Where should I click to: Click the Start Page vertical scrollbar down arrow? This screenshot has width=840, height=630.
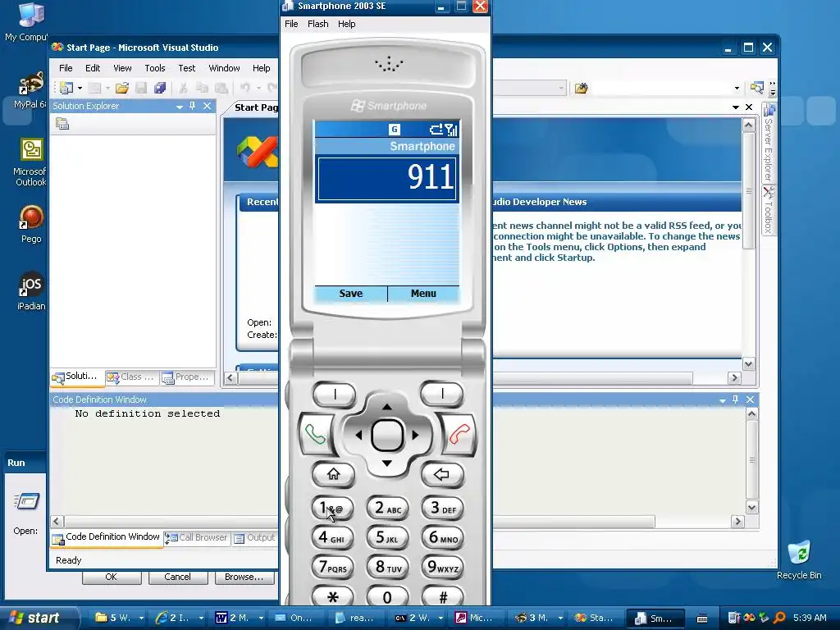(x=748, y=363)
